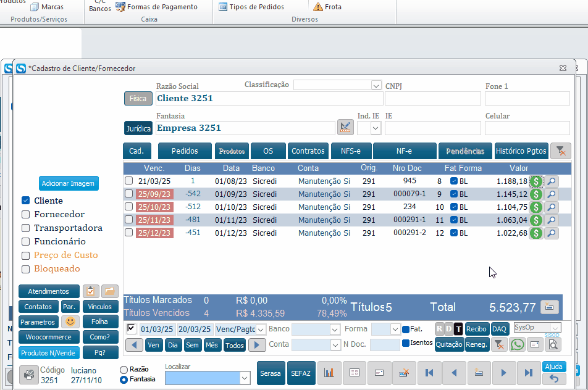Open WhatsApp from the titles toolbar
Screen dimensions: 588x390
click(x=517, y=344)
